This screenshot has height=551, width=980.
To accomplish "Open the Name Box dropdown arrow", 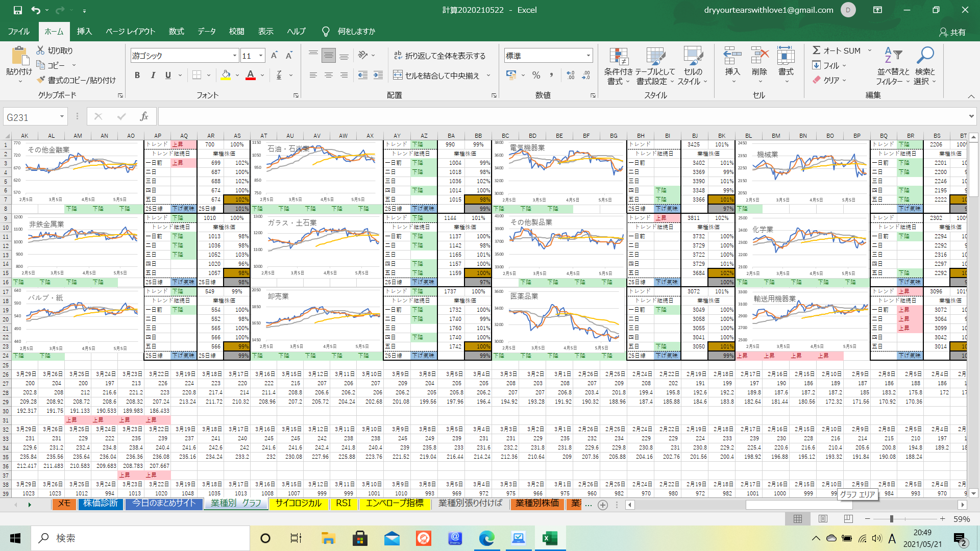I will click(x=62, y=117).
